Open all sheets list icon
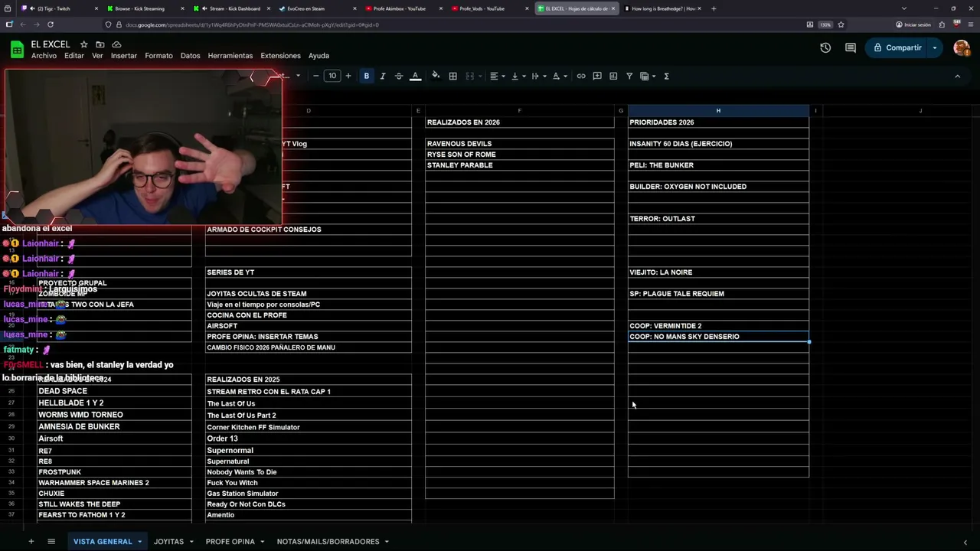 click(x=51, y=541)
